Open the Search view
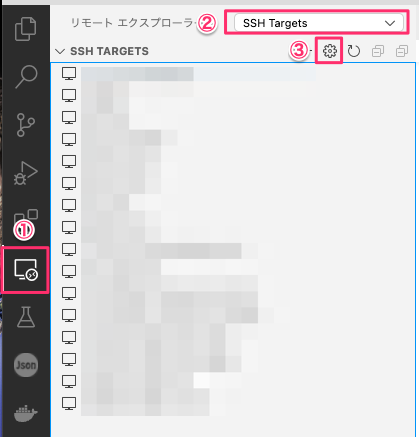Image resolution: width=419 pixels, height=437 pixels. pyautogui.click(x=26, y=77)
